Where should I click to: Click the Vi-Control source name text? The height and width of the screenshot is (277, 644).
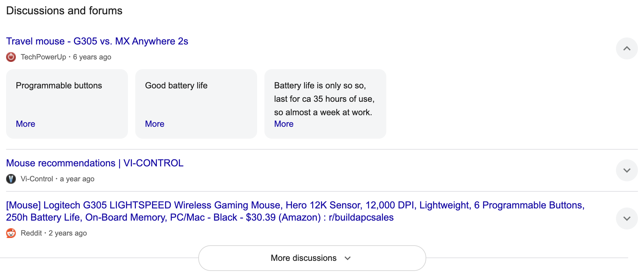point(37,179)
